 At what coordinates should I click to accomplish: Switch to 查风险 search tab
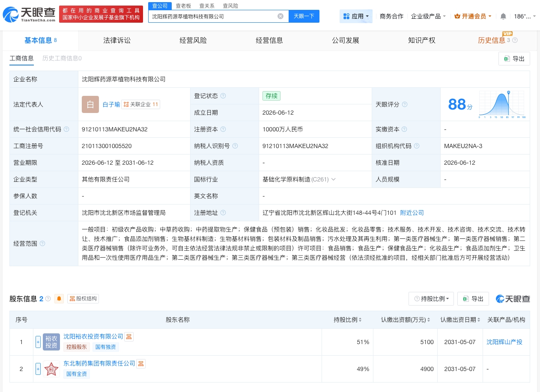[230, 6]
